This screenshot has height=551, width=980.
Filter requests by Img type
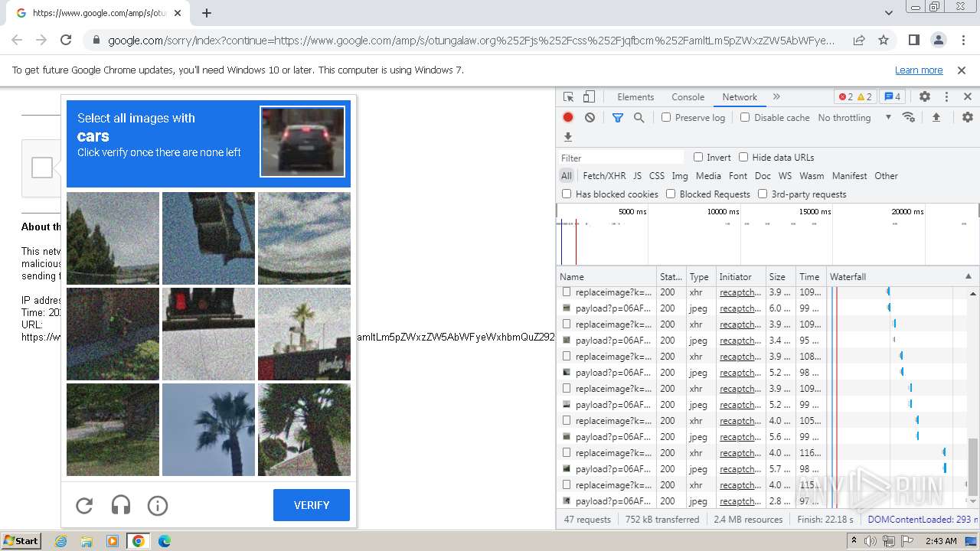680,175
